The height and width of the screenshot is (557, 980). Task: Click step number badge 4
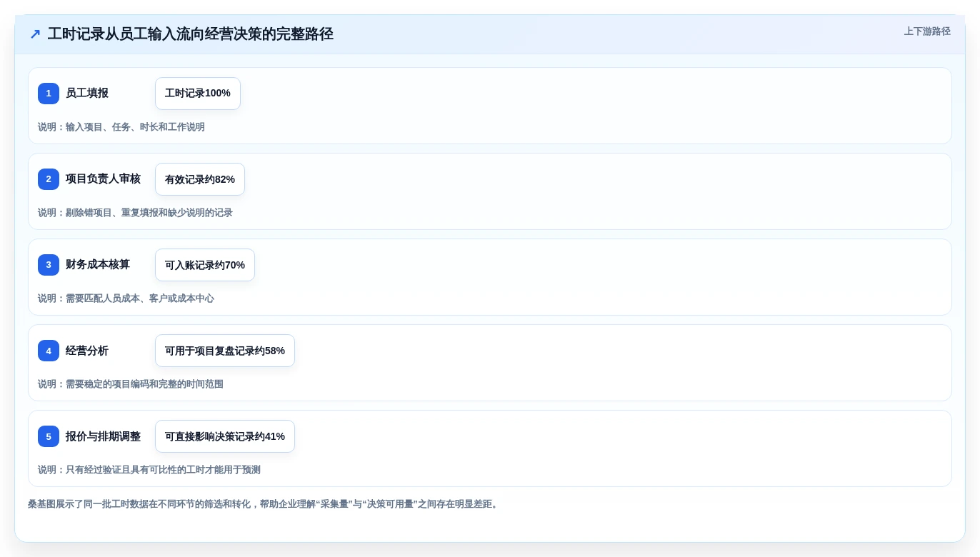click(49, 351)
